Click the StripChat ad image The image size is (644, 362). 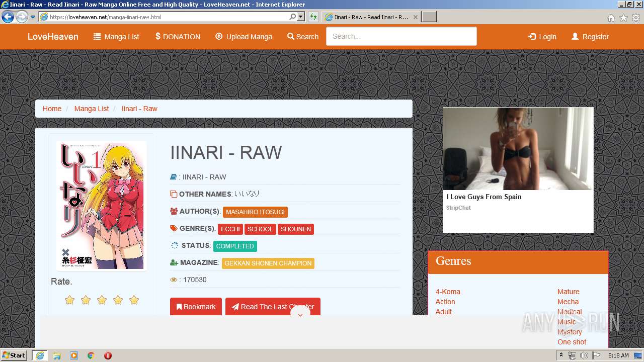pyautogui.click(x=518, y=149)
